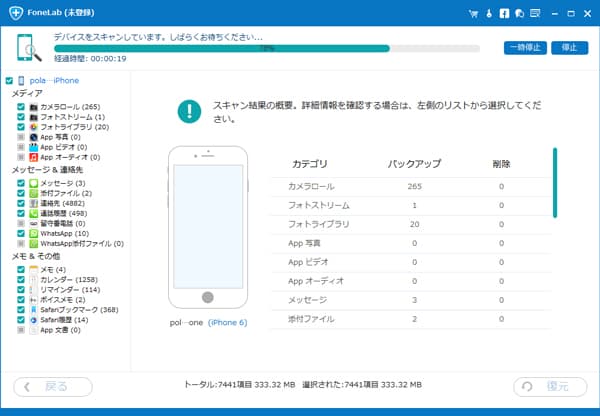Stop the scan with 停止 button
Screen dimensions: 600x416
(569, 48)
